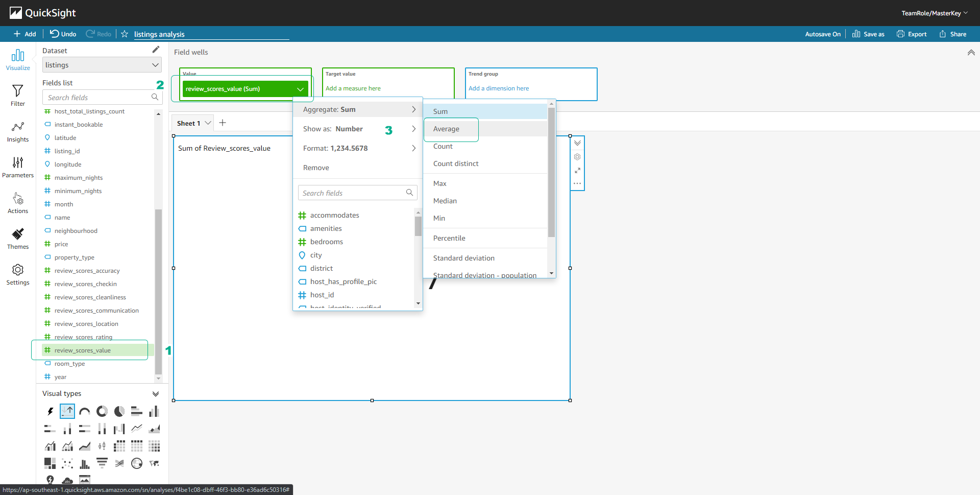The height and width of the screenshot is (495, 980).
Task: Open the visual's ellipsis menu options
Action: tap(577, 183)
